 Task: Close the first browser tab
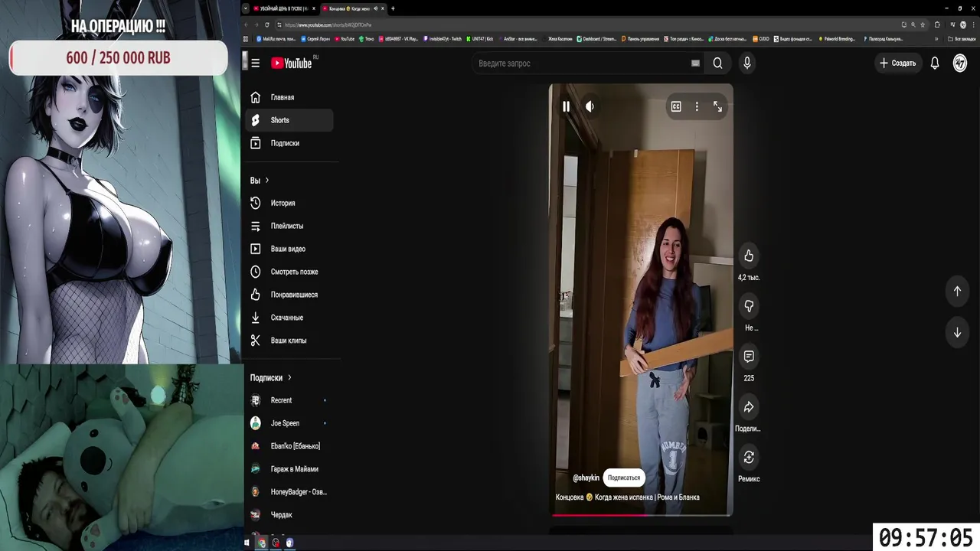pos(313,8)
